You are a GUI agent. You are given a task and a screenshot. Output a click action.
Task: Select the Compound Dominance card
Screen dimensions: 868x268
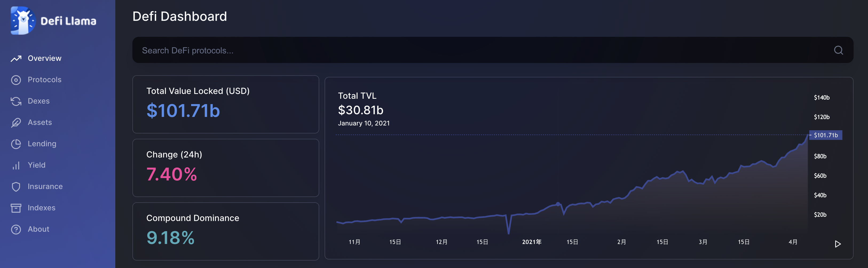click(226, 231)
